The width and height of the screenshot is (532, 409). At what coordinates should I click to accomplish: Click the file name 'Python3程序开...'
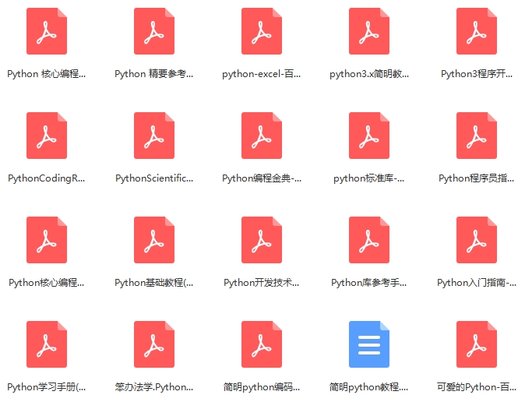click(477, 74)
